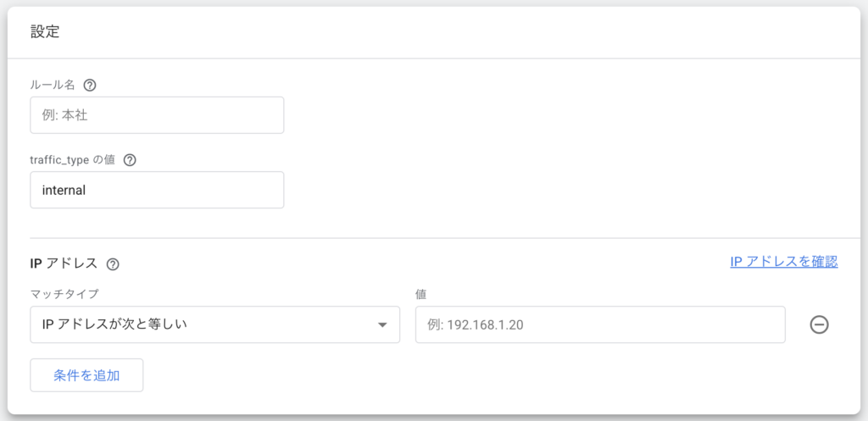Click the 'IP アドレス' section heading
868x421 pixels.
64,264
